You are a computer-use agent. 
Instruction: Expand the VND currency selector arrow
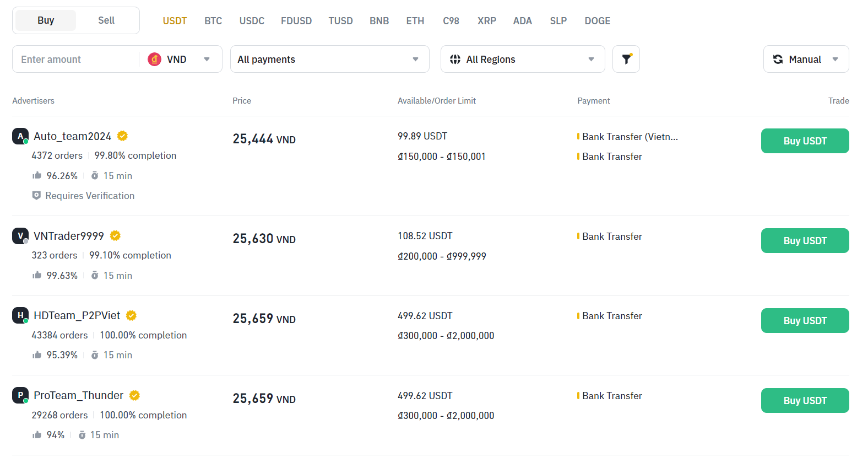click(207, 59)
